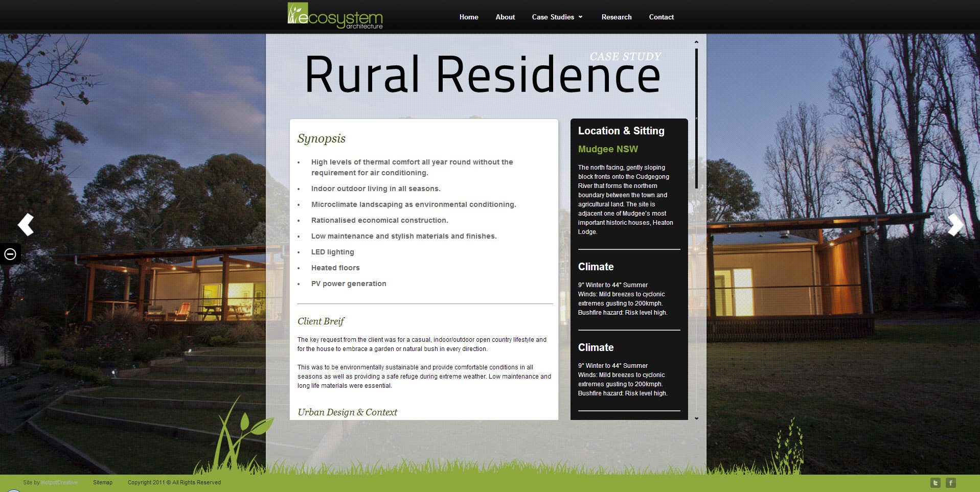Click the black scrollbar thumb of the content panel
This screenshot has height=492, width=980.
[696, 118]
